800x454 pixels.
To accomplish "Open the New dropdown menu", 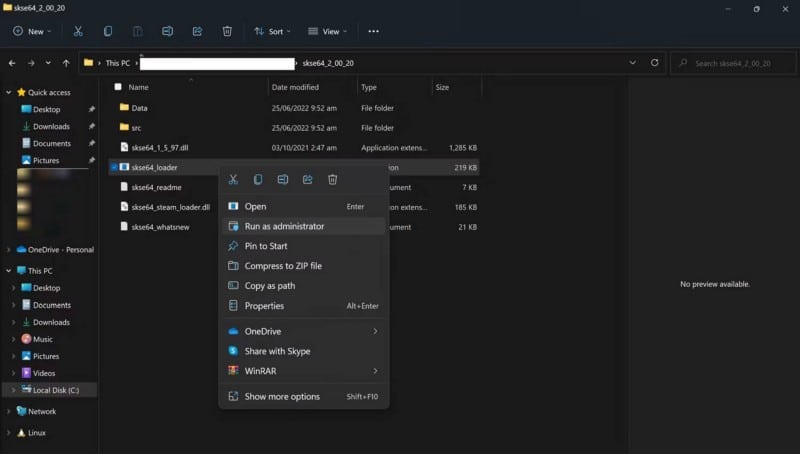I will [31, 31].
